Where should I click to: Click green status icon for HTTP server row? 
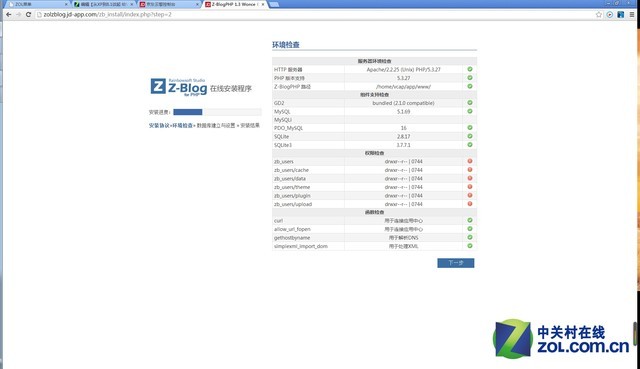470,69
